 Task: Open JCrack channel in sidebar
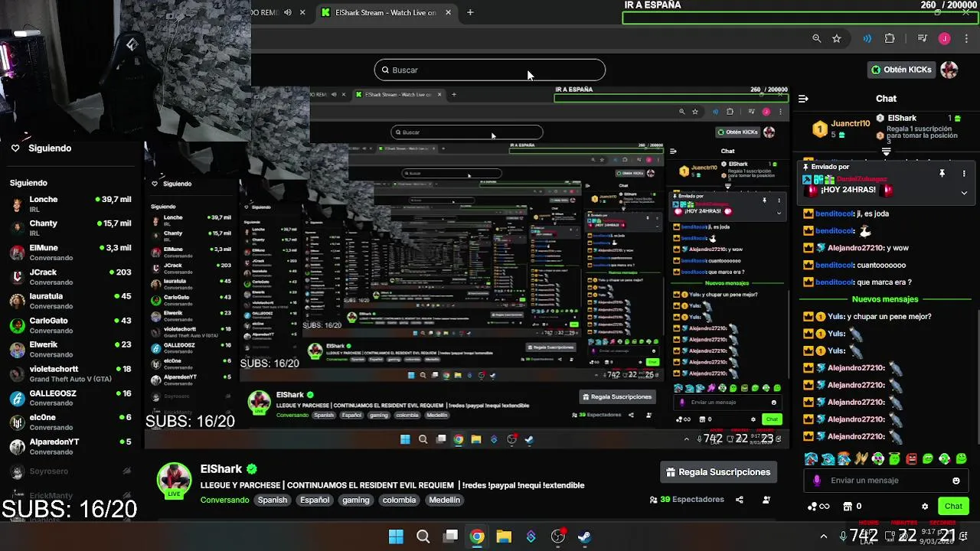70,277
